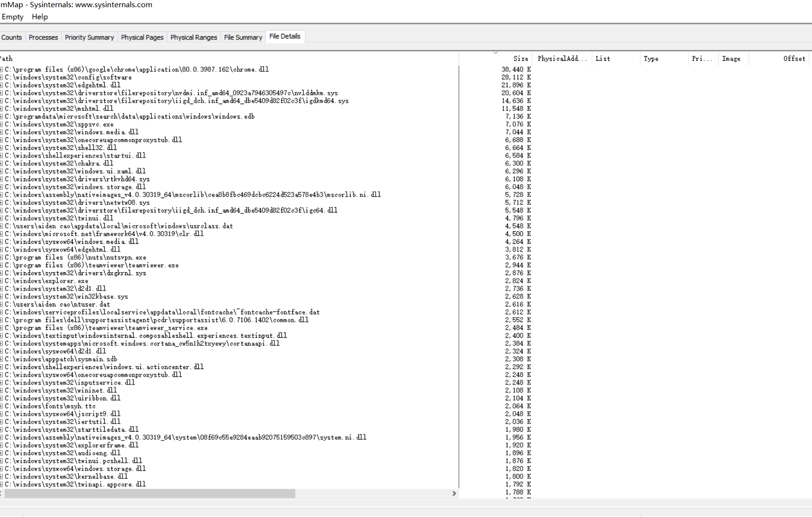Image resolution: width=812 pixels, height=517 pixels.
Task: Select the supportassist common.dll path
Action: click(157, 320)
